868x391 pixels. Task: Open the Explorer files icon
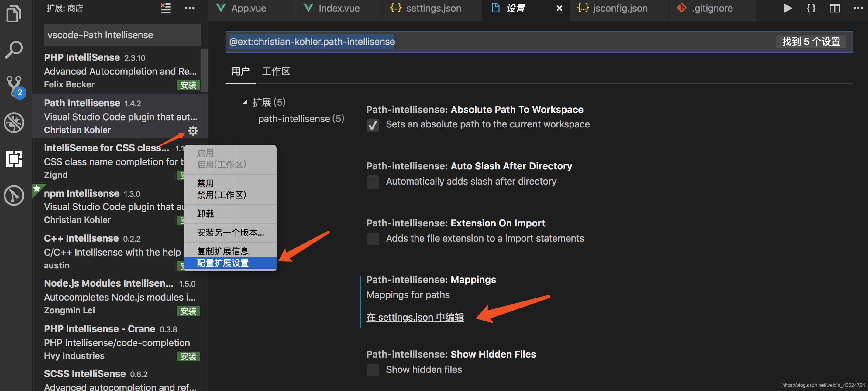pos(14,14)
